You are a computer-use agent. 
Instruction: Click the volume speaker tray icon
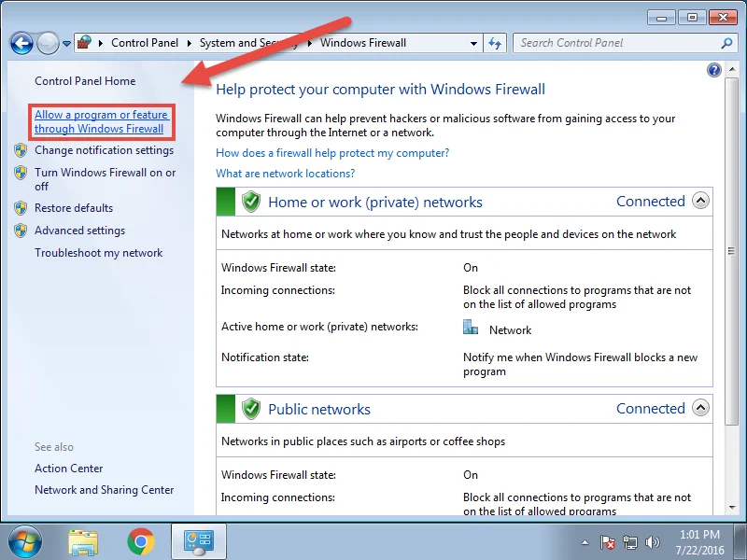coord(653,541)
